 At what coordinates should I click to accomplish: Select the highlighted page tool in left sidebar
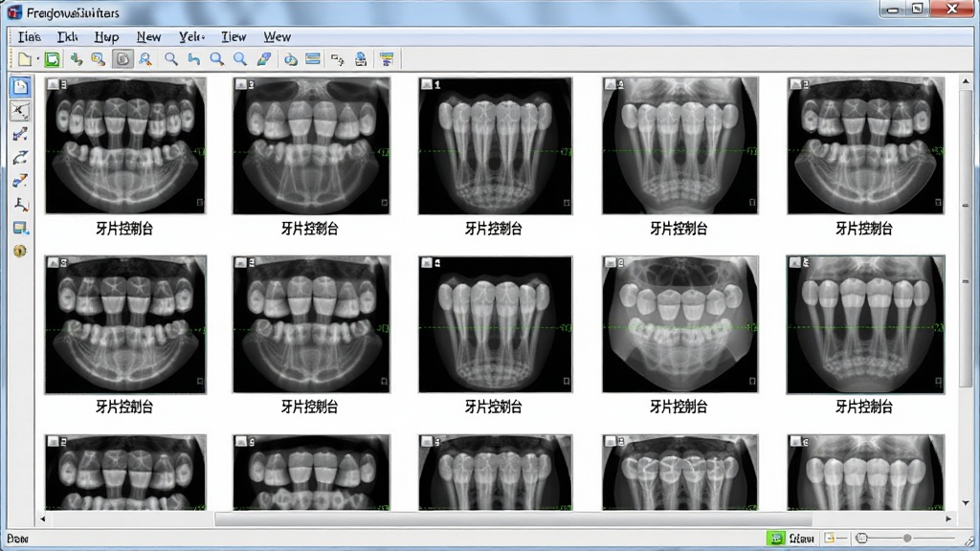(20, 87)
